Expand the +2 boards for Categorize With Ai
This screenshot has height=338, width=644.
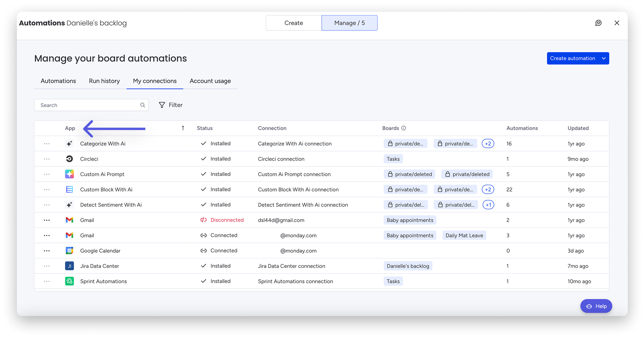tap(488, 144)
